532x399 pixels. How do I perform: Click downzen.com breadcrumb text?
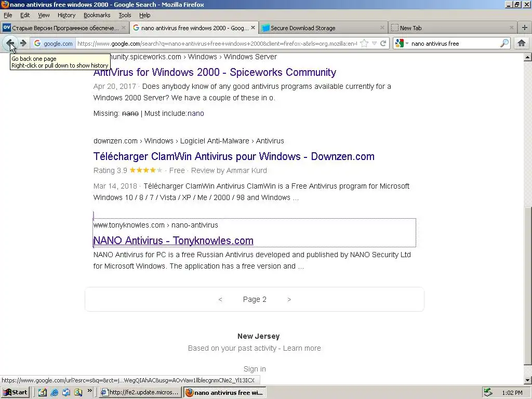(x=115, y=141)
